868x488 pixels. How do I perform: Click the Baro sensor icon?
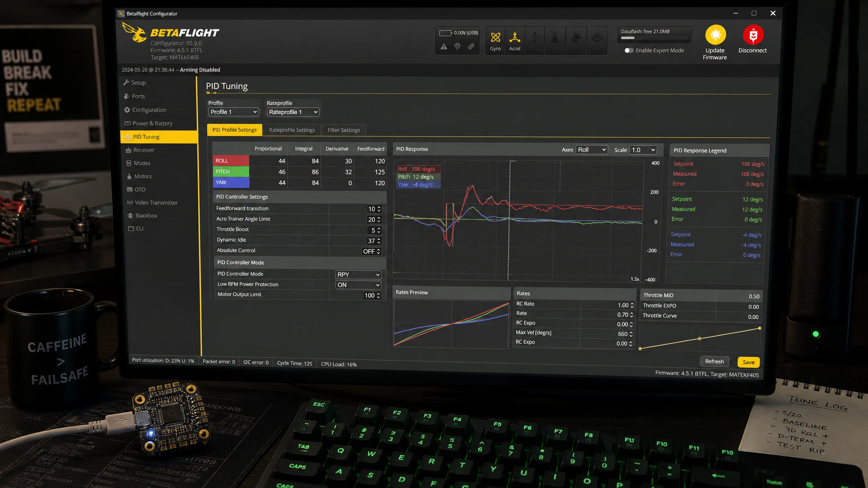pyautogui.click(x=555, y=37)
